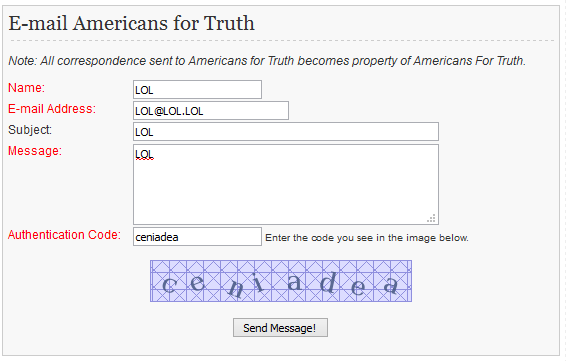Image resolution: width=566 pixels, height=361 pixels.
Task: Click the E-mail Address: label
Action: click(52, 109)
